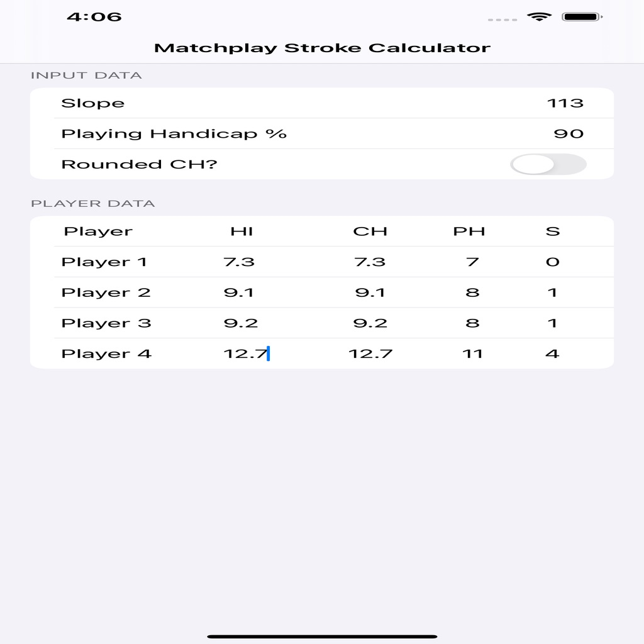The image size is (644, 644).
Task: Tap the HI column header
Action: (241, 231)
